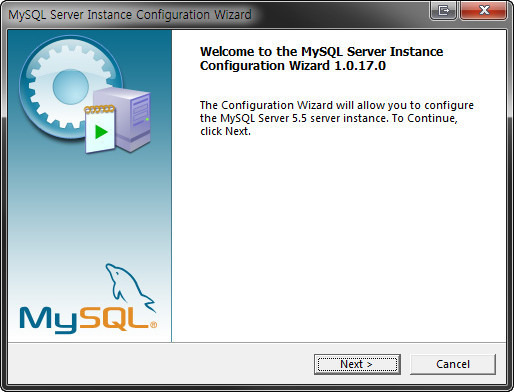Cancel the configuration wizard
Image resolution: width=514 pixels, height=392 pixels.
tap(453, 364)
